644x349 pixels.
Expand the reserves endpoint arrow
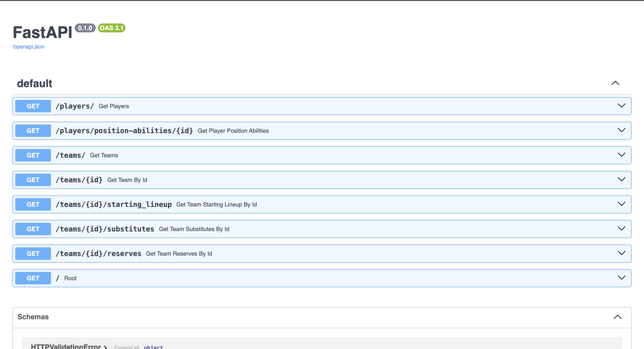click(x=621, y=253)
